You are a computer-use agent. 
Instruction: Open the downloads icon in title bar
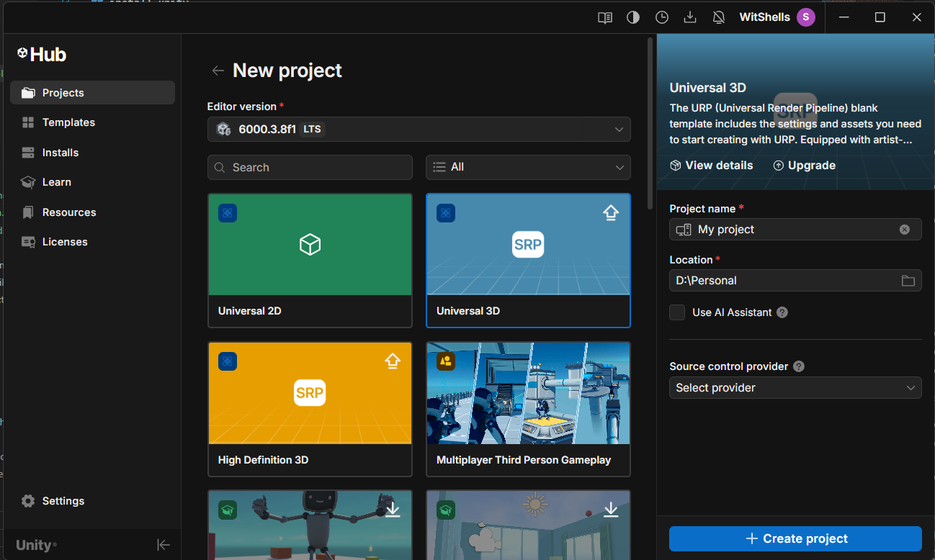(690, 17)
